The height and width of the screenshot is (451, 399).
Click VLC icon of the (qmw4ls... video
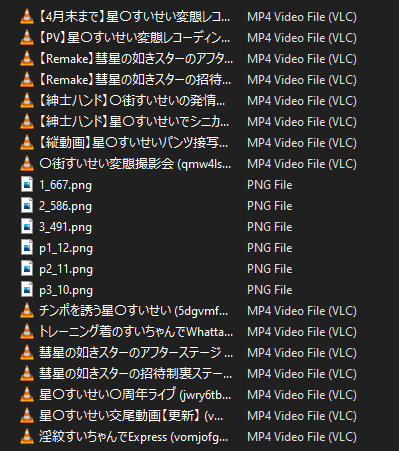27,164
